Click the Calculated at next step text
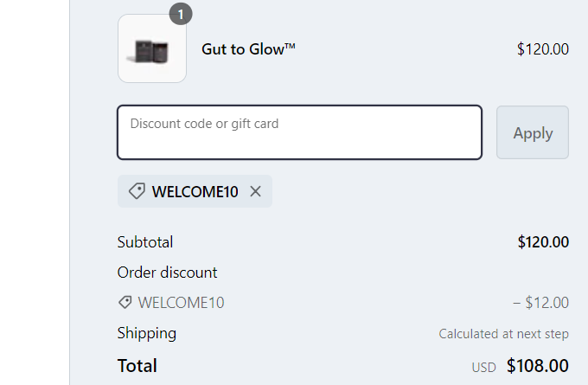Screen dimensions: 588x385 click(503, 334)
